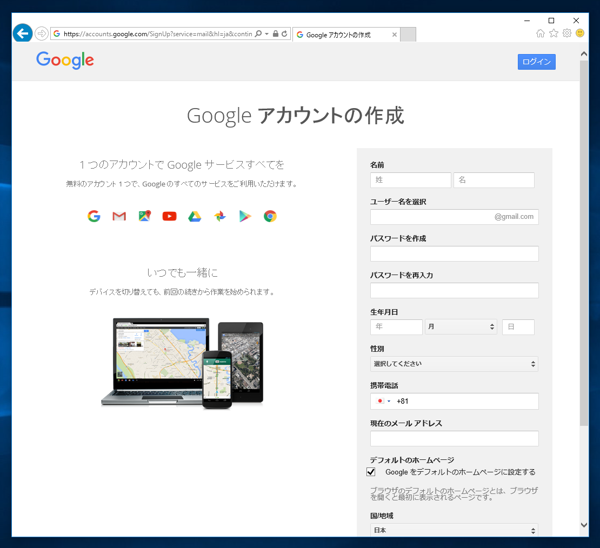Image resolution: width=600 pixels, height=548 pixels.
Task: Click the 生年月日 label
Action: [384, 312]
